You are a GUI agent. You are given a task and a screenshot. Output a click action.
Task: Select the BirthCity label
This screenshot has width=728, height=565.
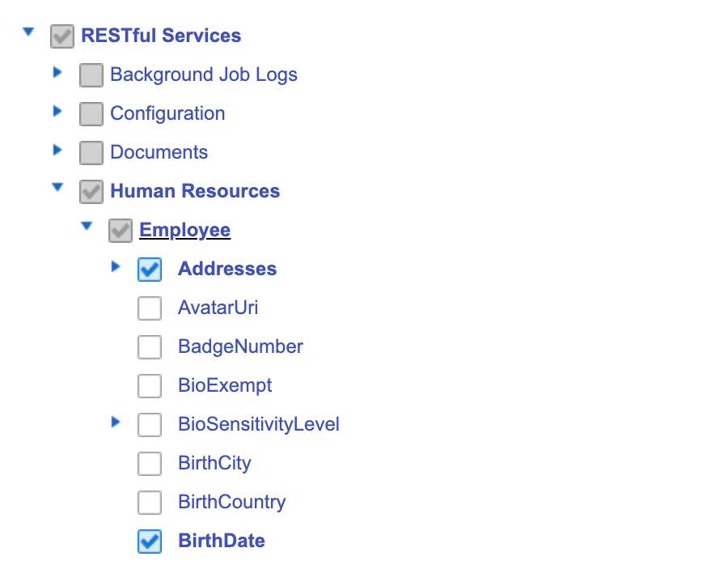214,463
